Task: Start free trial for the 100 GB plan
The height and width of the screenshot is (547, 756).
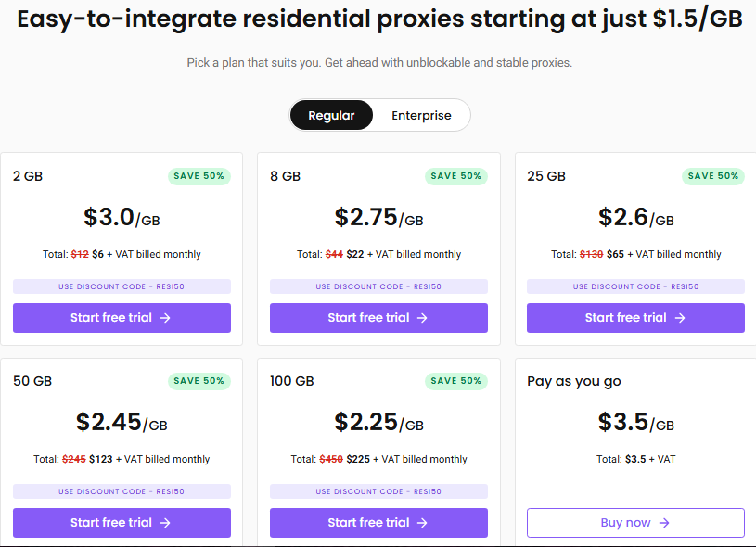Action: (369, 523)
